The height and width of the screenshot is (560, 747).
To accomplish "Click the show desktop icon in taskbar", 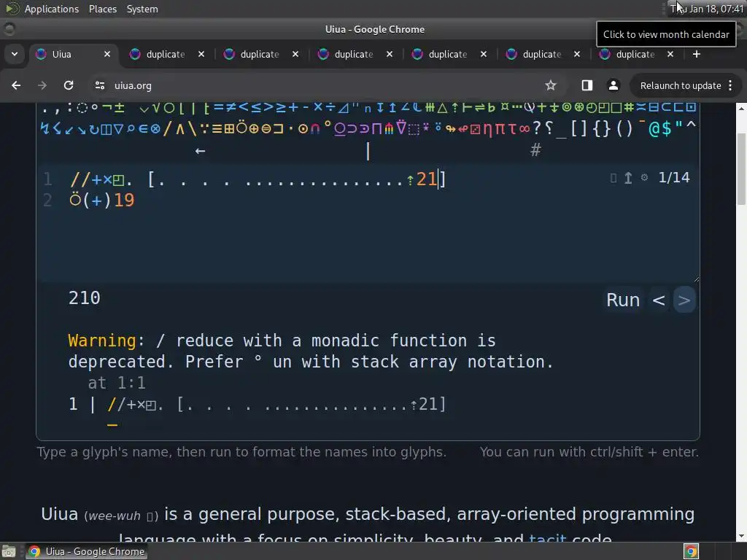I will (x=9, y=551).
